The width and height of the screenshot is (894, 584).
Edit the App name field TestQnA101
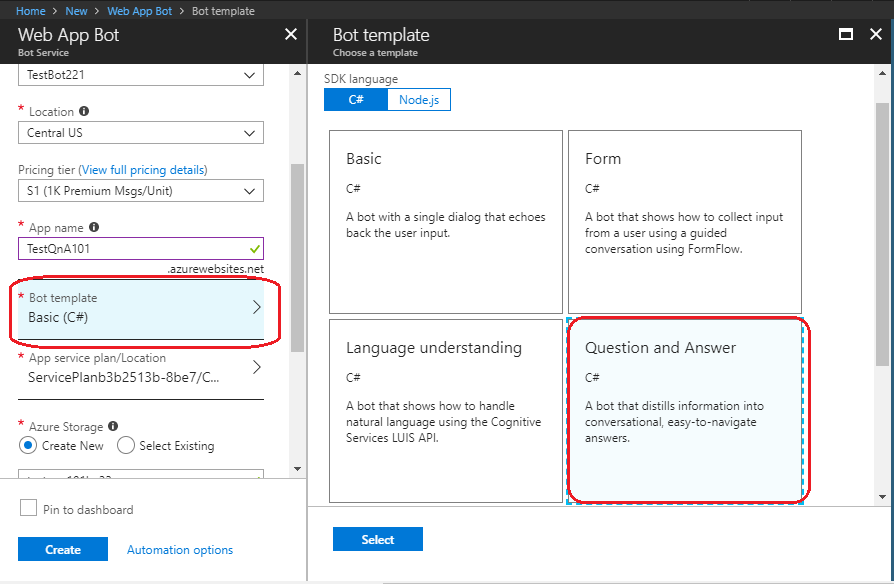coord(141,249)
